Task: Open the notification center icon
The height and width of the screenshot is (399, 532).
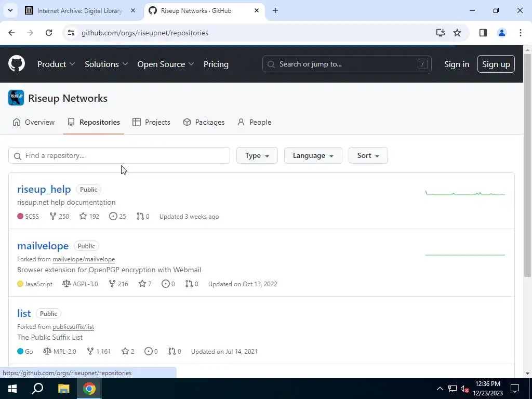Action: 515,389
